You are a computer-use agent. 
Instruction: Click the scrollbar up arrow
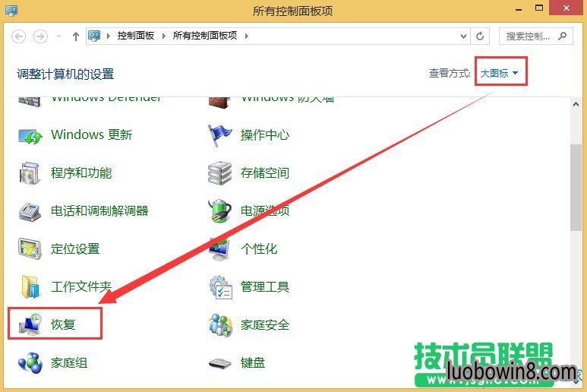point(576,105)
